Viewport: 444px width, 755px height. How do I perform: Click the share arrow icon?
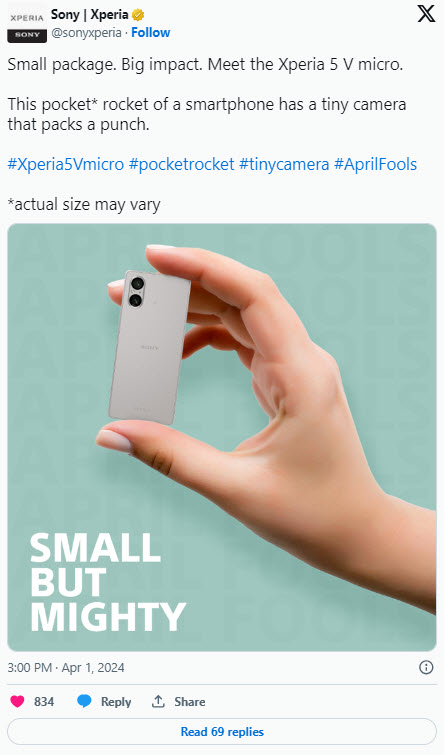click(158, 701)
